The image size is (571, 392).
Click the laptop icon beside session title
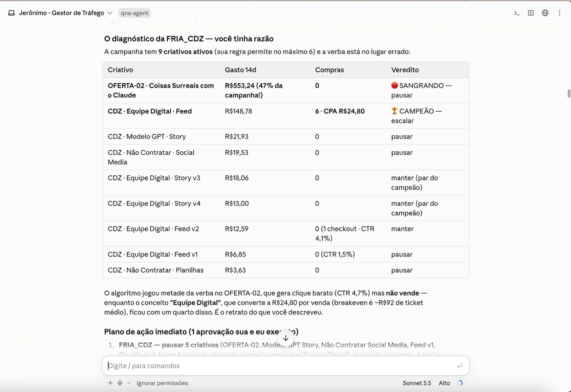pos(11,13)
